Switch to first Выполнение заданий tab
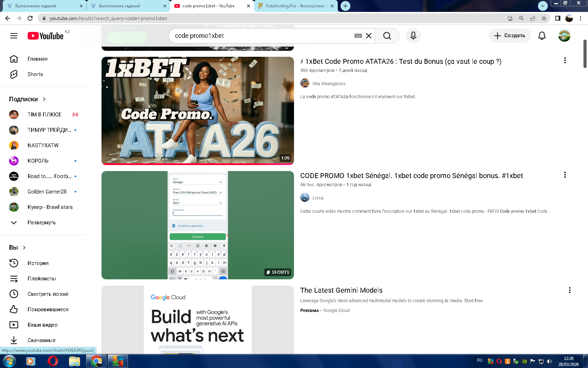Viewport: 588px width, 368px height. [x=45, y=6]
